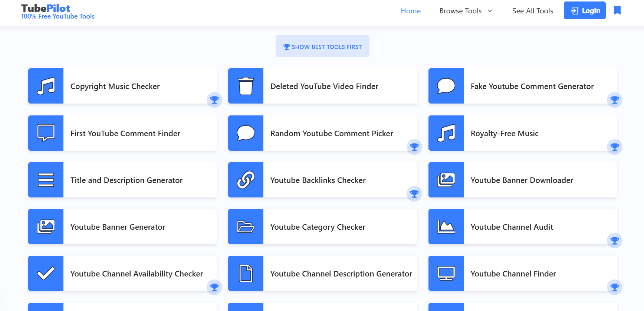Click the Youtube Channel Description Generator document icon
This screenshot has width=644, height=311.
click(x=246, y=274)
